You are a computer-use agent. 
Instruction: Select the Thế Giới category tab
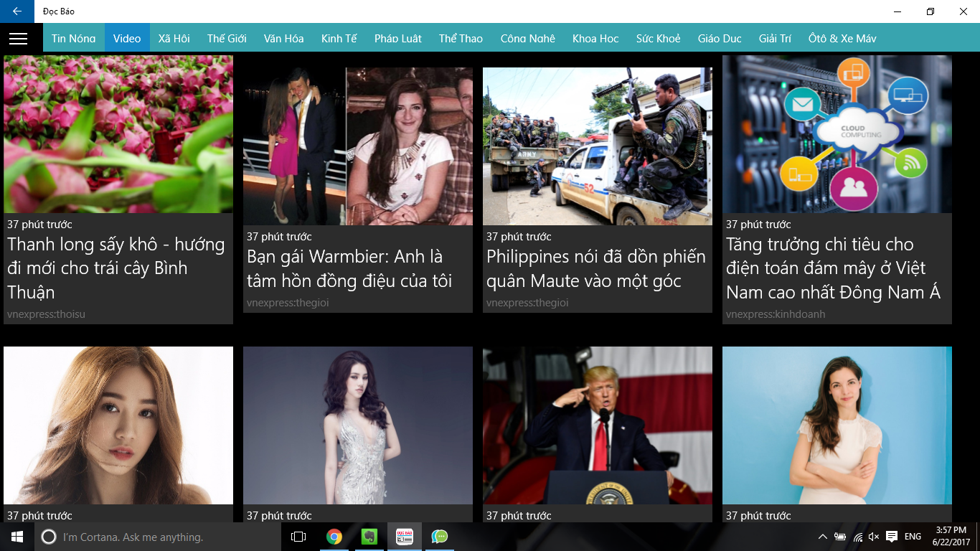(227, 39)
